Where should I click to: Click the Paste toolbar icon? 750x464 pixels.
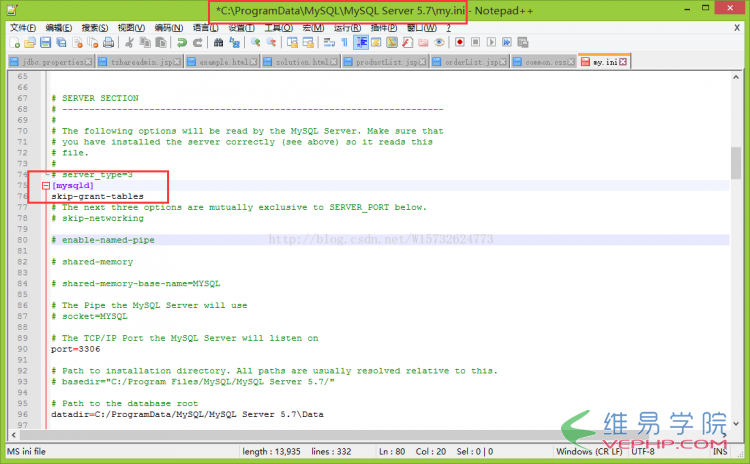(x=161, y=43)
